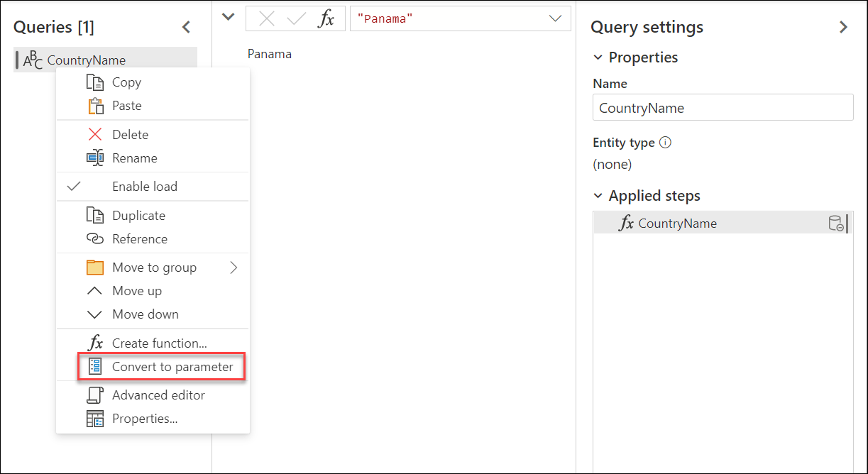The image size is (868, 474).
Task: Choose Paste from the context menu
Action: pos(153,106)
